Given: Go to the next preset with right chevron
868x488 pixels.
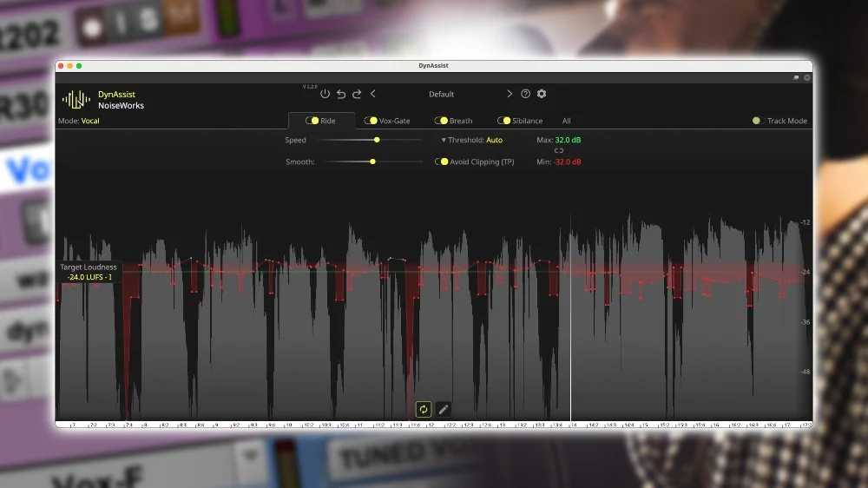Looking at the screenshot, I should coord(510,94).
